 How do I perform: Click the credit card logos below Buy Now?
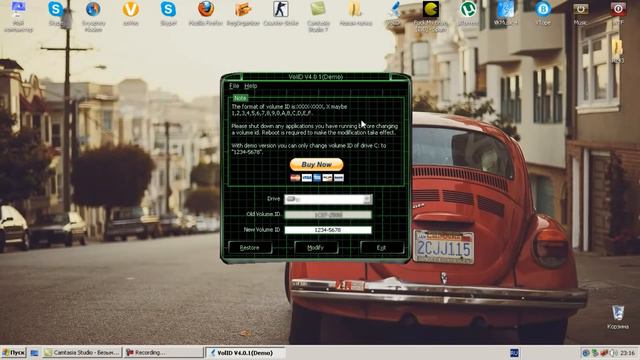[317, 178]
